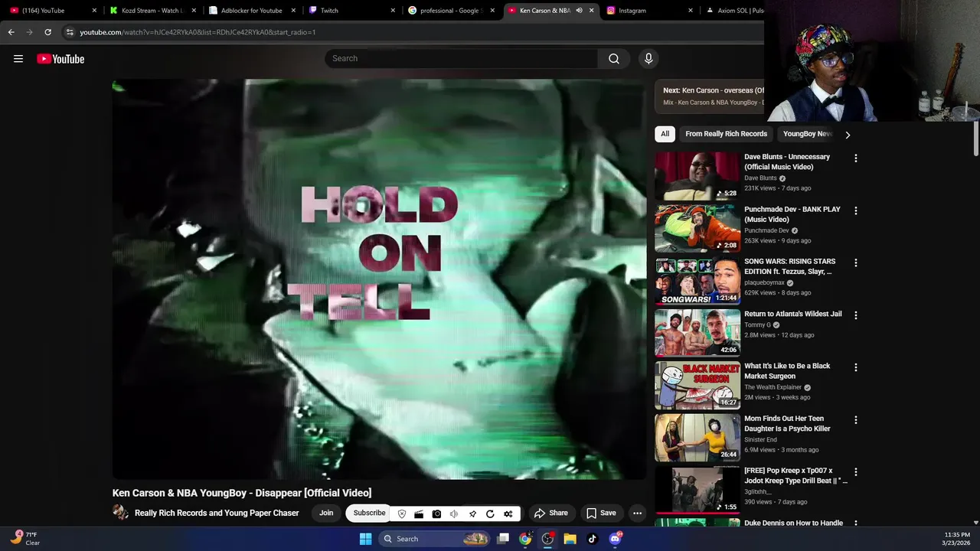980x551 pixels.
Task: Share the video with Share button
Action: click(551, 513)
